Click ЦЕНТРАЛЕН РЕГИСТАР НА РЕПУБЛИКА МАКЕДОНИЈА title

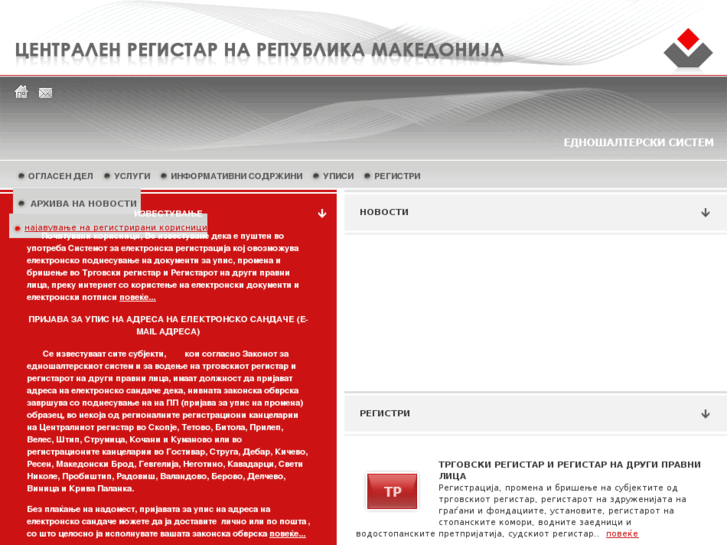point(259,50)
